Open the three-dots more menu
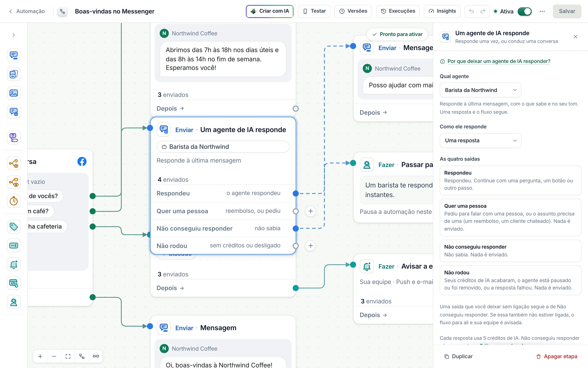Image resolution: width=588 pixels, height=368 pixels. (x=542, y=11)
